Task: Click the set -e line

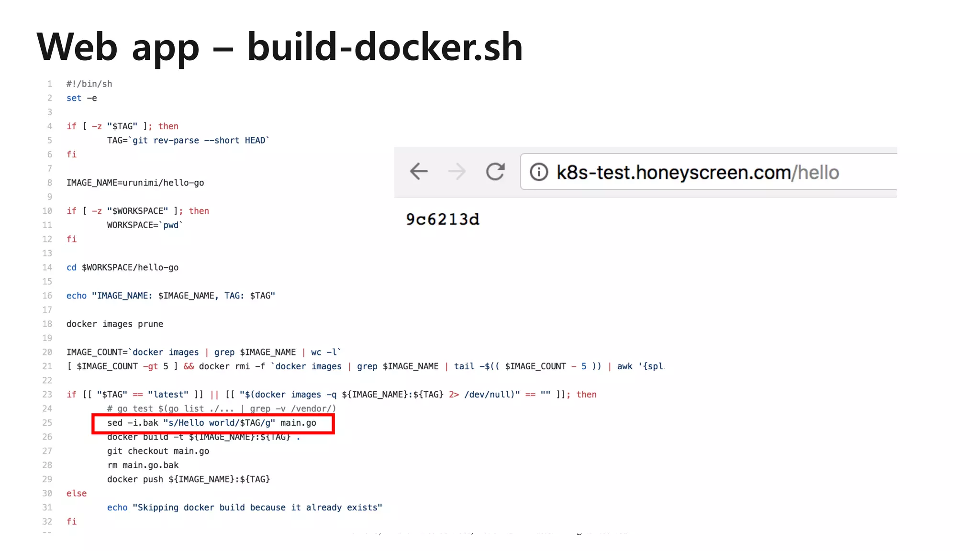Action: (81, 98)
